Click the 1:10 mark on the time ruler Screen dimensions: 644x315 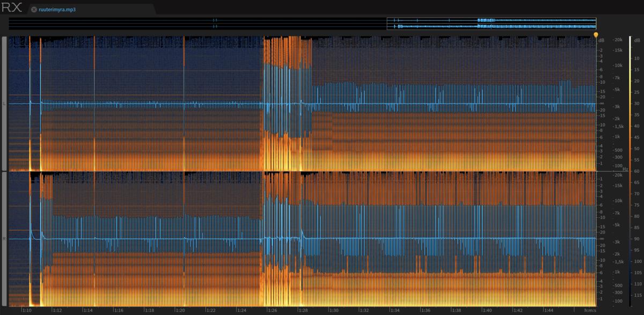pos(27,310)
